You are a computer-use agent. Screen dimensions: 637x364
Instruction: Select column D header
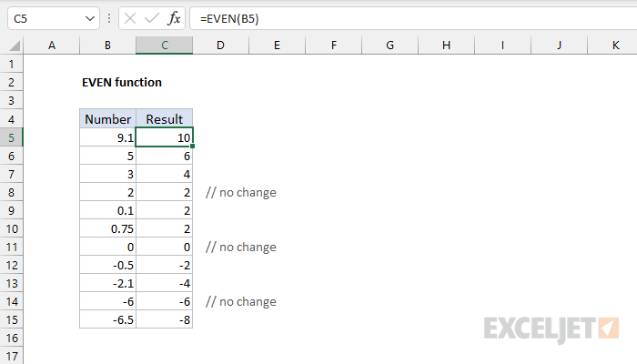coord(220,45)
